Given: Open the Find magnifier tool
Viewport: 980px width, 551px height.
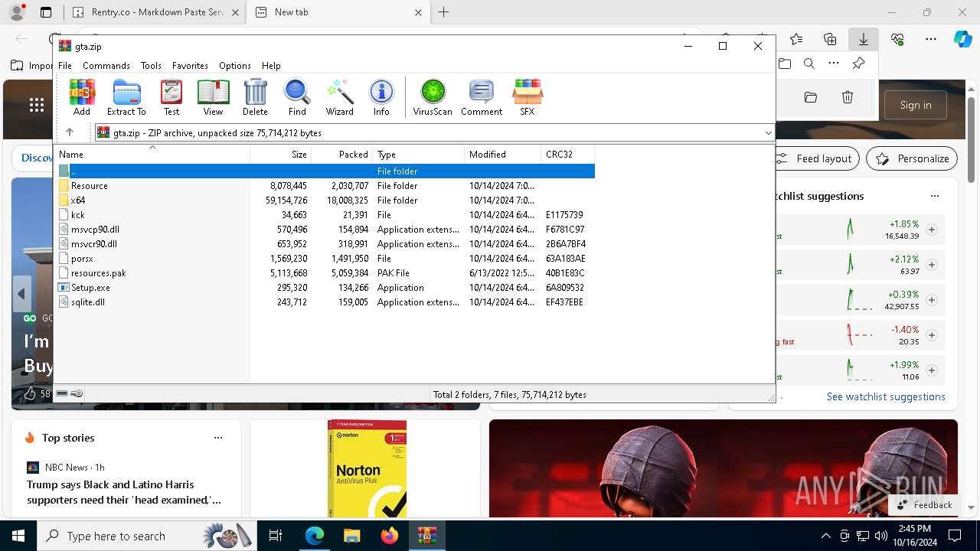Looking at the screenshot, I should [297, 97].
